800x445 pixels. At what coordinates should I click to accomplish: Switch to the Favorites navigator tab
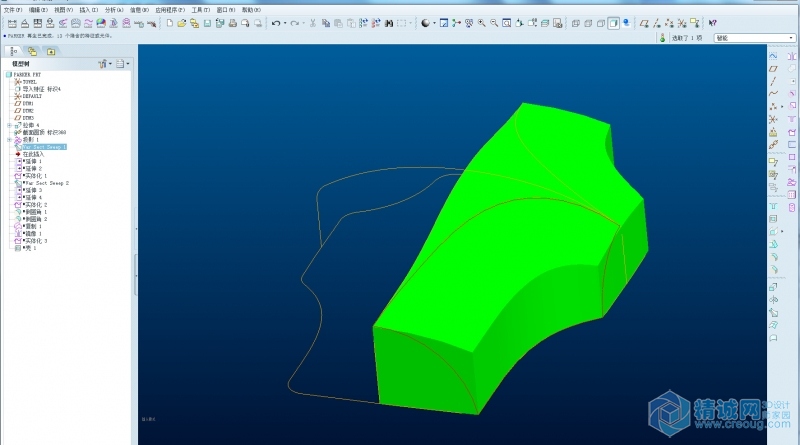pyautogui.click(x=51, y=51)
